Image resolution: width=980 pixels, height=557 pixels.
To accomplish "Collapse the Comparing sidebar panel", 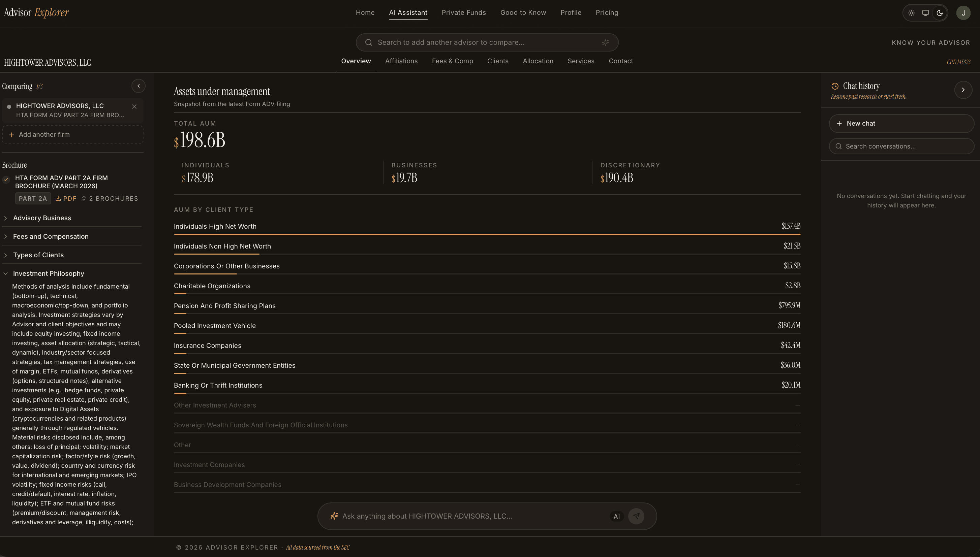I will click(x=138, y=86).
